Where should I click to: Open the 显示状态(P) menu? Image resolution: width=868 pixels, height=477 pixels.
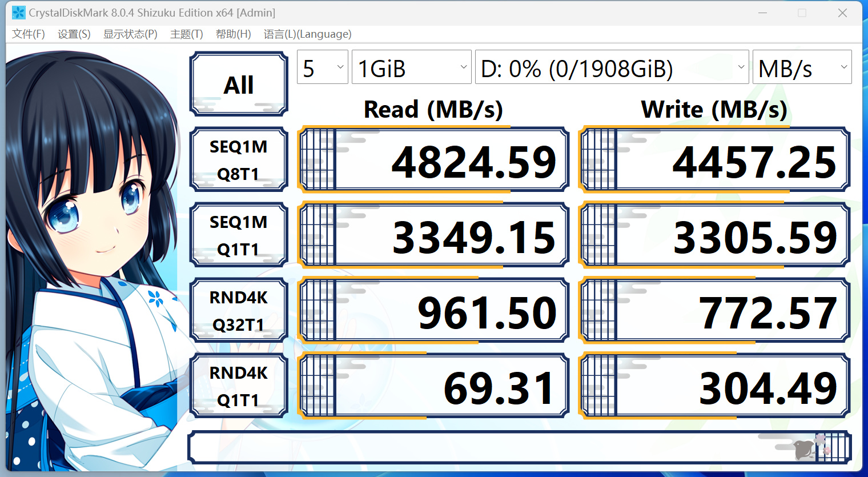pyautogui.click(x=130, y=34)
